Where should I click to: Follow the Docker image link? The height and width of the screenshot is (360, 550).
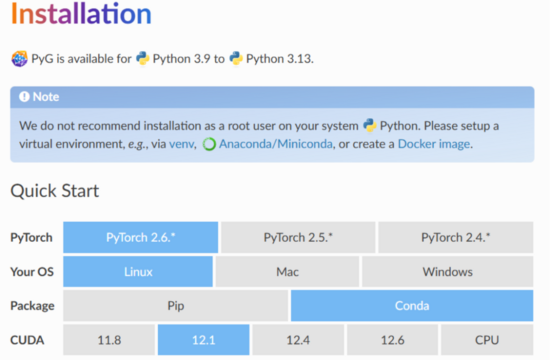coord(434,144)
